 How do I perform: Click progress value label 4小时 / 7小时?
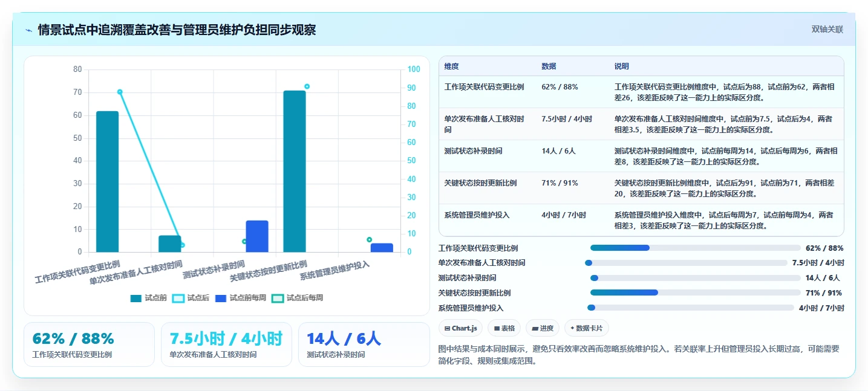821,308
